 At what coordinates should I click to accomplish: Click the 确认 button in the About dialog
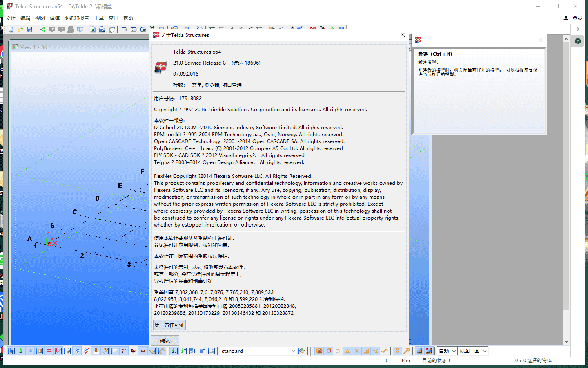[165, 340]
